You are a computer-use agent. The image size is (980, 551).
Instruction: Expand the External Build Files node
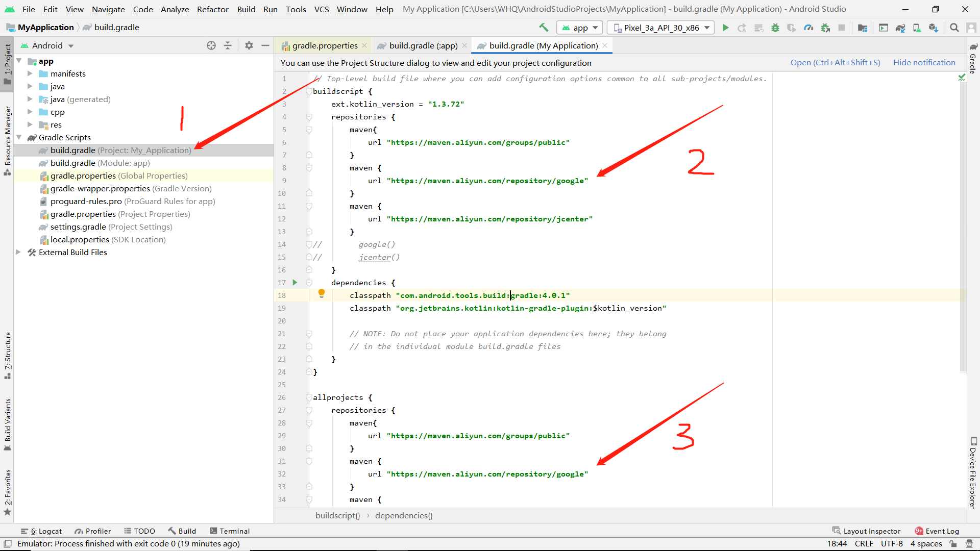19,252
